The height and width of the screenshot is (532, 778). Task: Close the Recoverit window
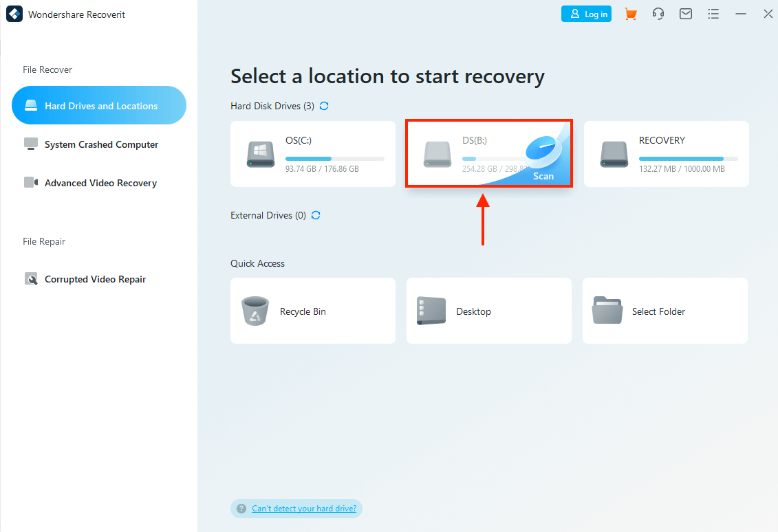click(768, 14)
